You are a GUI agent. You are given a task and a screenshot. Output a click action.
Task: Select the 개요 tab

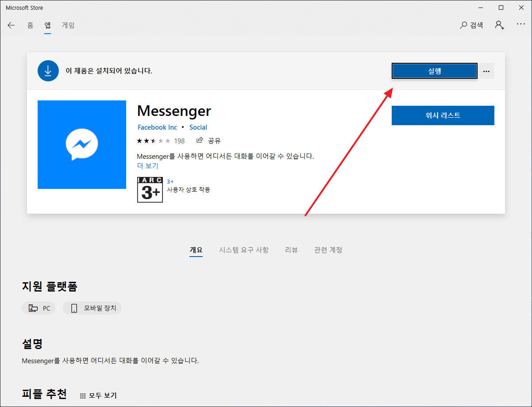pyautogui.click(x=196, y=250)
